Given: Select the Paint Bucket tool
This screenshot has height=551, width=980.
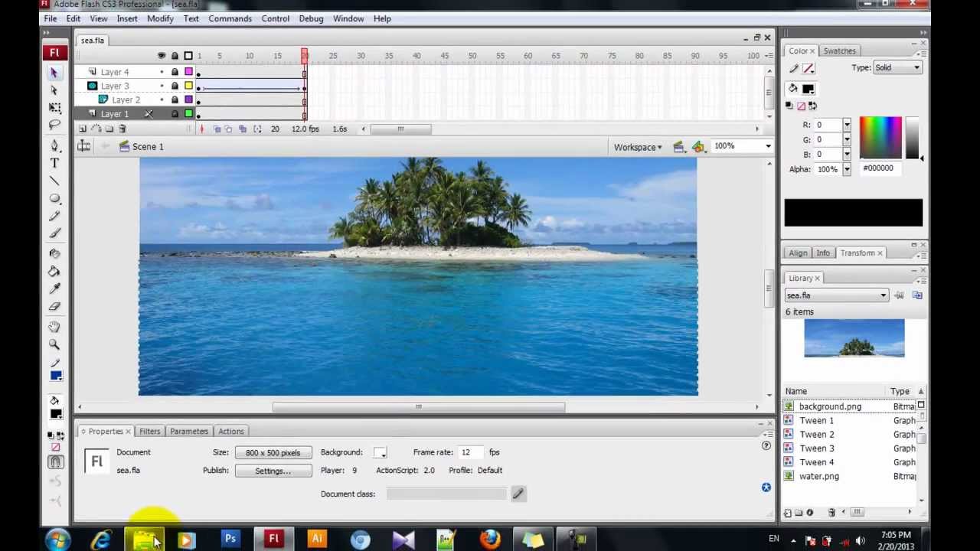Looking at the screenshot, I should (x=54, y=272).
